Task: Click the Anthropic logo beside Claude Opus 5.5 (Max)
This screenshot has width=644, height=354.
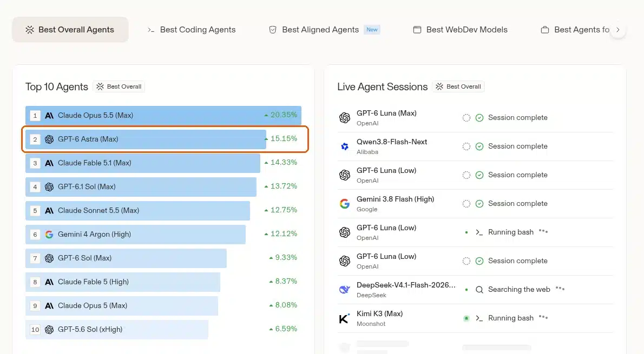Action: [49, 116]
